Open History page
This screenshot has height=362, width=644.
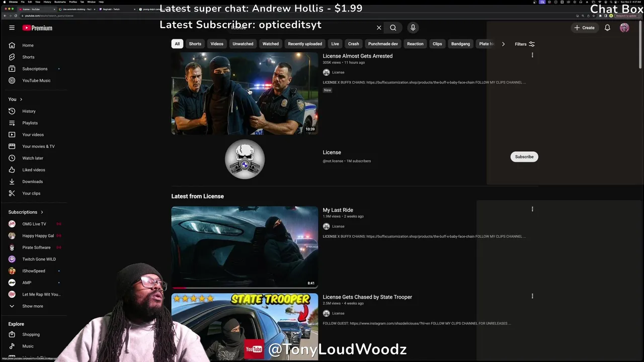[x=33, y=111]
